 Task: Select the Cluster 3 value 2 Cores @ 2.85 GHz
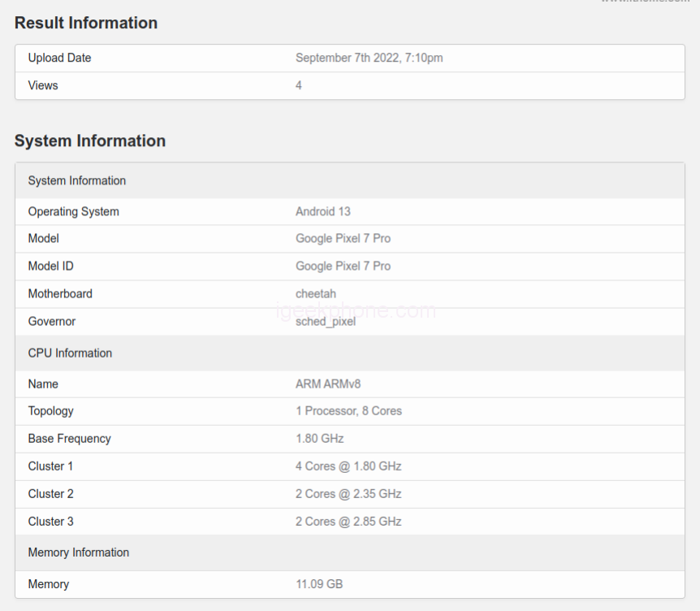click(x=348, y=522)
